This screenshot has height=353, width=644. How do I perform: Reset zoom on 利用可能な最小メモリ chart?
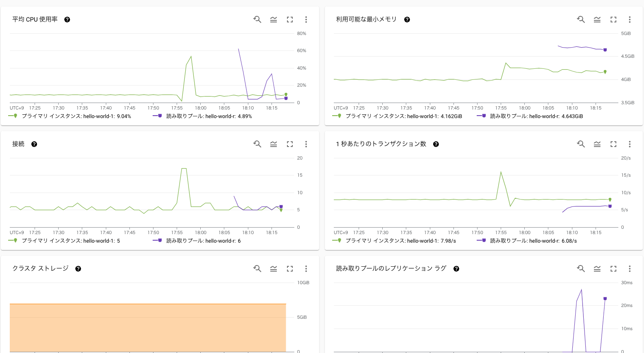pyautogui.click(x=581, y=19)
